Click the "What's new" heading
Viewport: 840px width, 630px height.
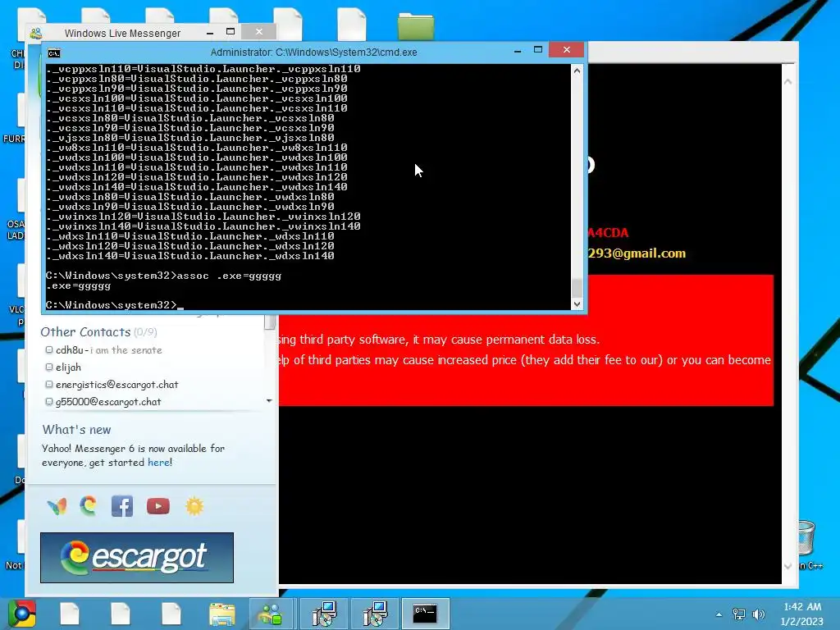pos(76,430)
